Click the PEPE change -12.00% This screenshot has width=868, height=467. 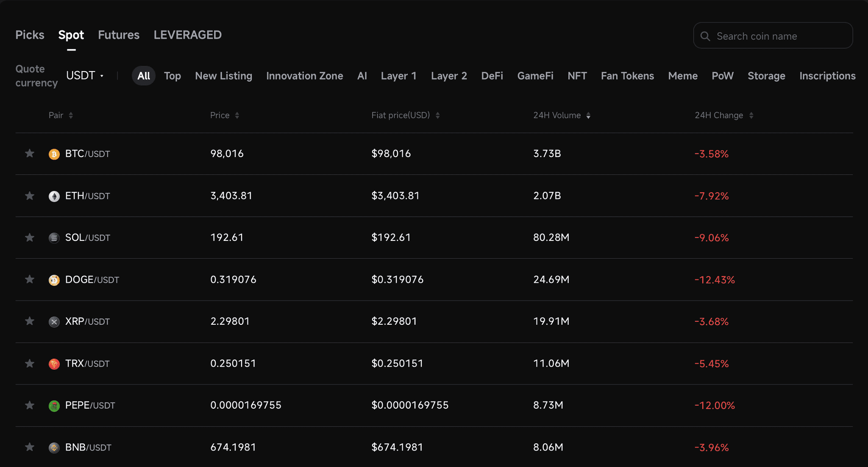click(x=715, y=406)
